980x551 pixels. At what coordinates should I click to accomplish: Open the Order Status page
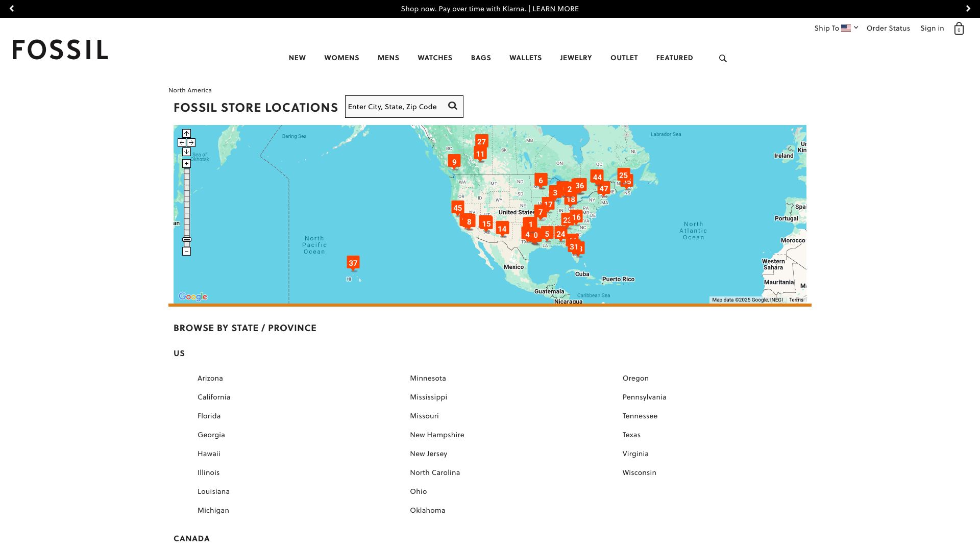888,28
